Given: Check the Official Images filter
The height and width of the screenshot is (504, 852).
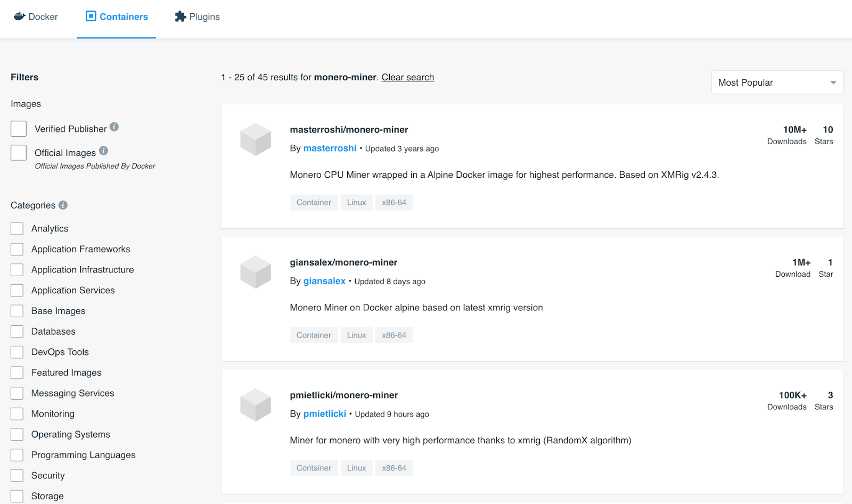Looking at the screenshot, I should click(19, 153).
